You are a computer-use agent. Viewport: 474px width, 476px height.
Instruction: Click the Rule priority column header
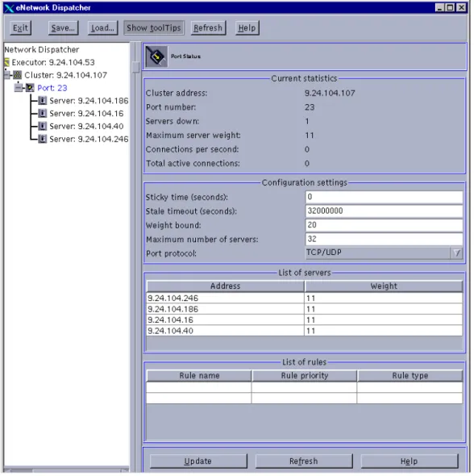click(x=304, y=375)
